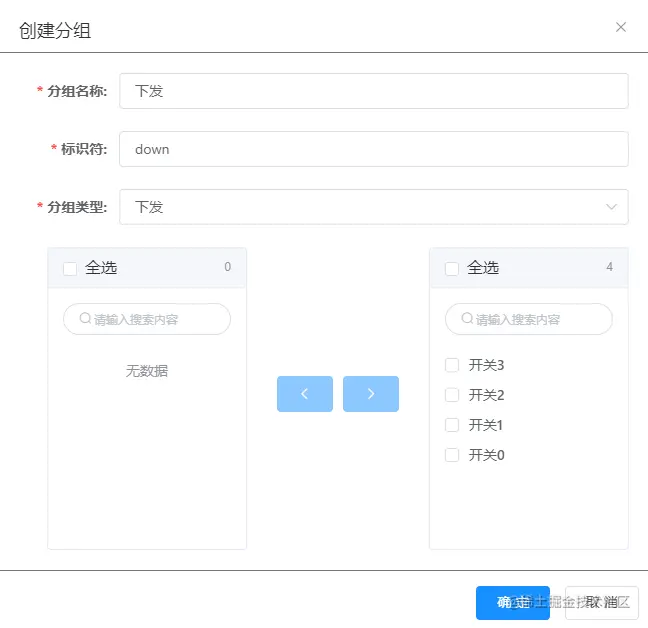Check the 开关2 checkbox
The height and width of the screenshot is (628, 648).
[452, 395]
